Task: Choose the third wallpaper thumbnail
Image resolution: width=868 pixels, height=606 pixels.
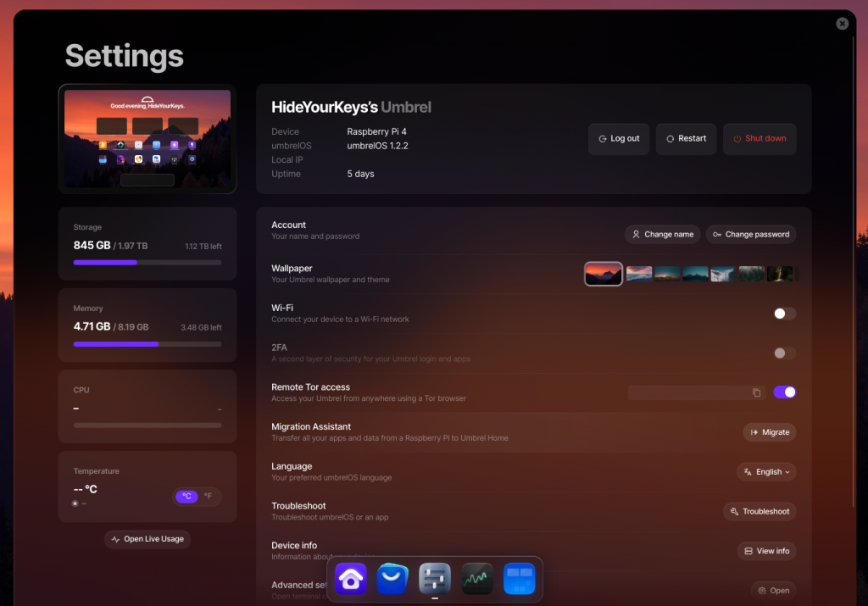Action: pyautogui.click(x=667, y=274)
